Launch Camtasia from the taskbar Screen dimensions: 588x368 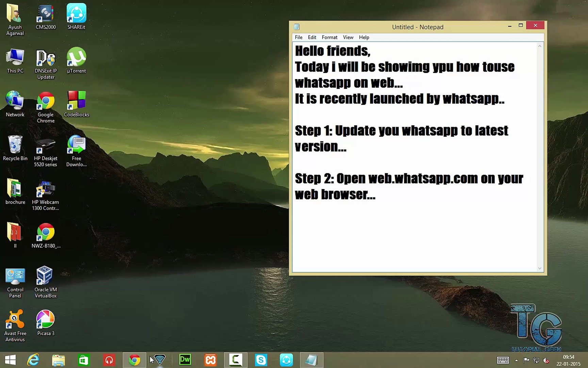point(236,359)
